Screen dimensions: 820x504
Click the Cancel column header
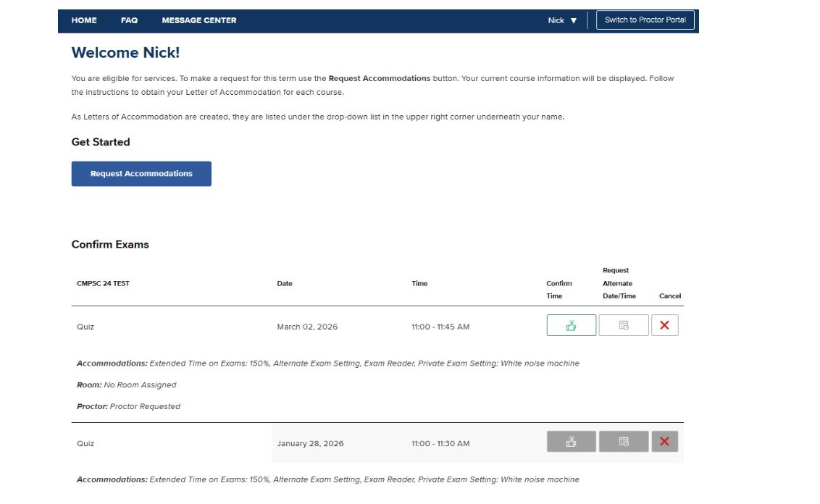[x=669, y=295]
